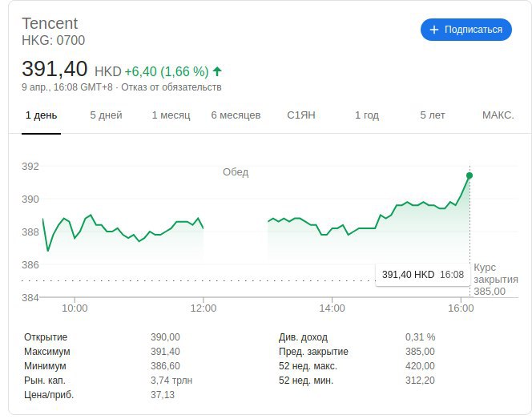This screenshot has width=532, height=419.
Task: Click the 12:00 time axis label
Action: (x=204, y=308)
